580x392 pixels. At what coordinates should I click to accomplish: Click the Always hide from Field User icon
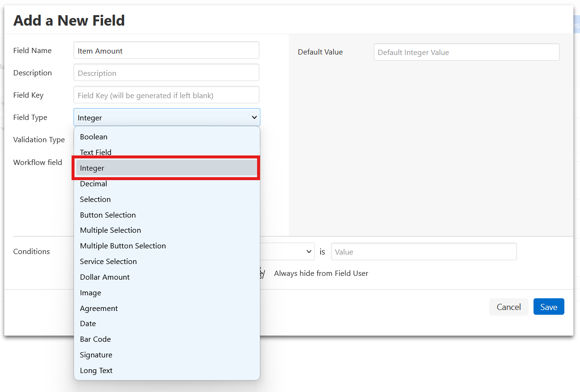coord(262,273)
